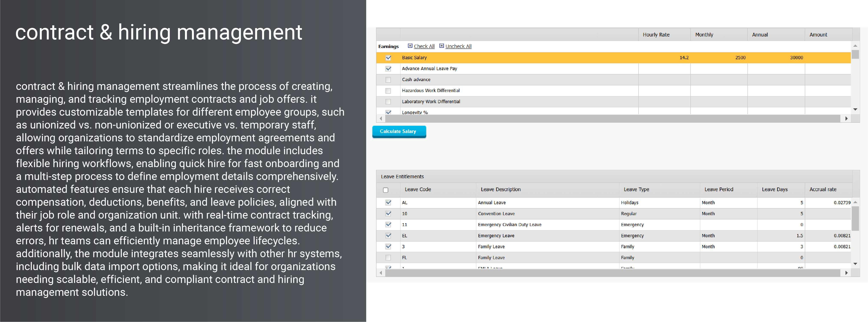The height and width of the screenshot is (322, 868).
Task: Click the Monthly column header
Action: click(719, 34)
